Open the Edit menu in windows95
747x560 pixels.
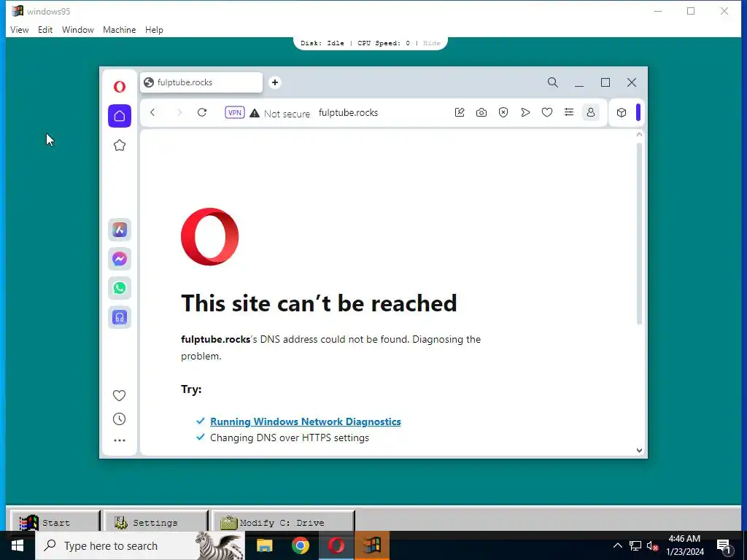45,29
